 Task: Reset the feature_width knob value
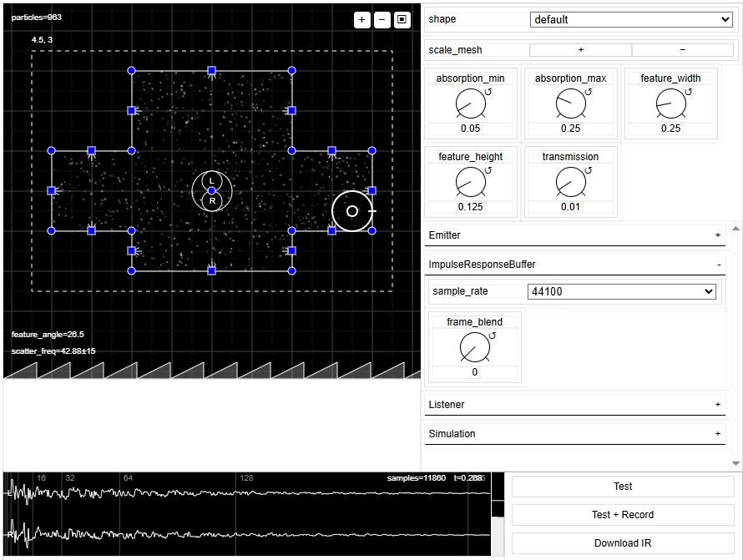688,92
